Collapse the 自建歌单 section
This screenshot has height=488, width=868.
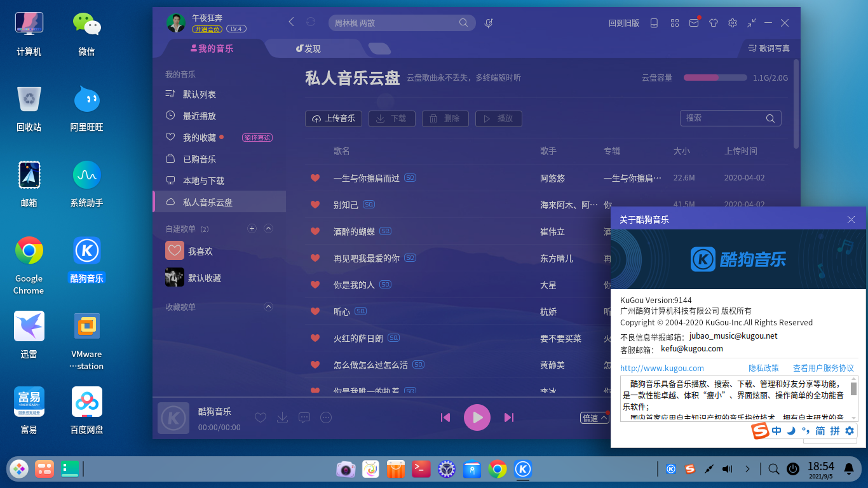[268, 228]
